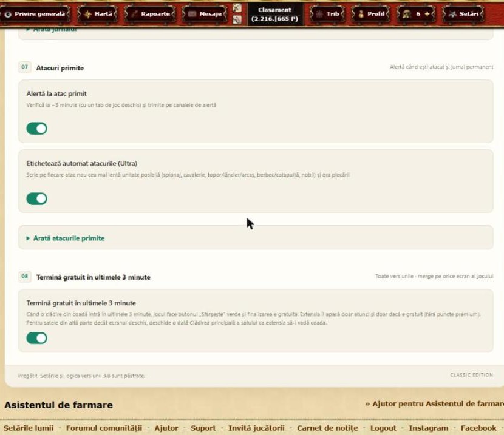This screenshot has height=435, width=504.
Task: Click the Suport footer link
Action: click(203, 428)
